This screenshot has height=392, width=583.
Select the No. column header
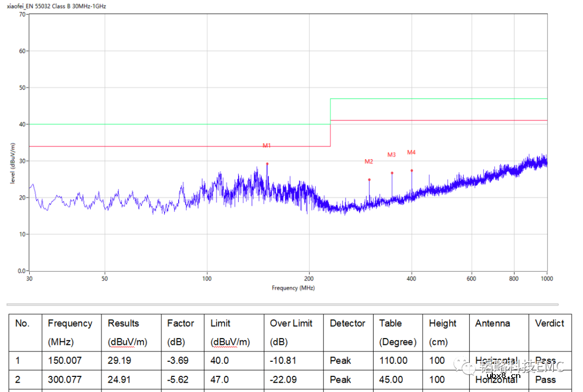[22, 323]
